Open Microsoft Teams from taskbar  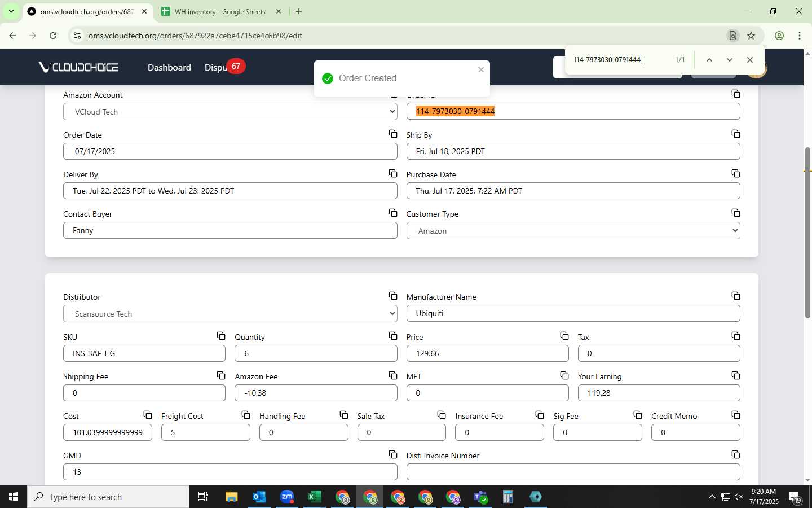pos(480,497)
